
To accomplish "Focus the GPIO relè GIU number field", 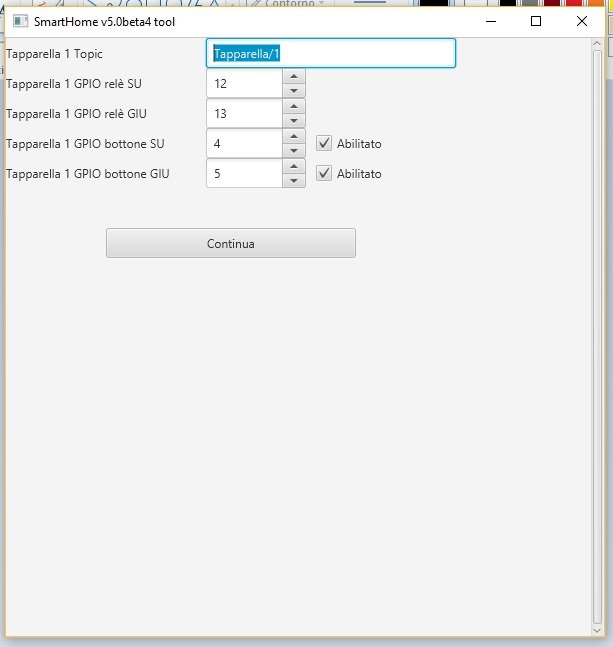I will [x=245, y=113].
